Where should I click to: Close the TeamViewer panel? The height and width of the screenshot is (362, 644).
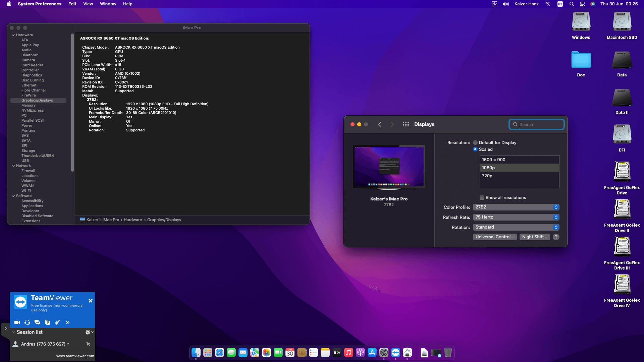click(91, 301)
